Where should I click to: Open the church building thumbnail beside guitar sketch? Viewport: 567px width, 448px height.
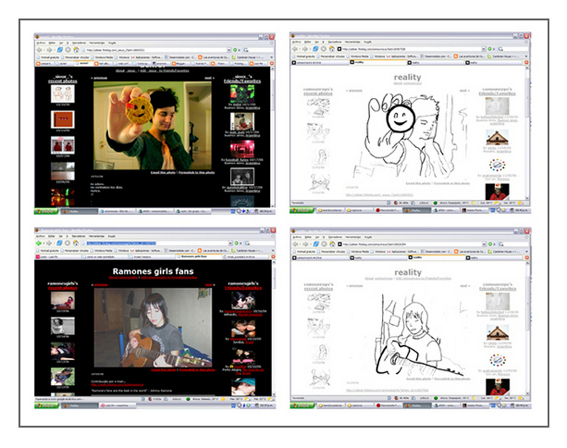tap(497, 333)
